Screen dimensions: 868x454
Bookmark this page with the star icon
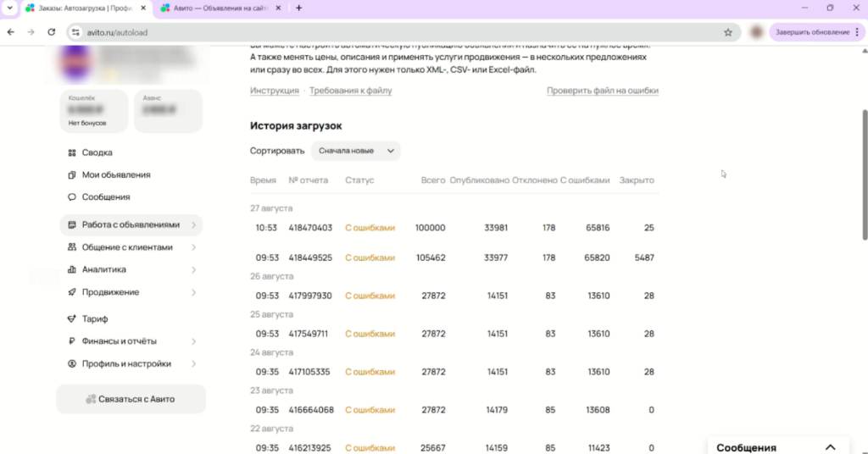point(727,32)
